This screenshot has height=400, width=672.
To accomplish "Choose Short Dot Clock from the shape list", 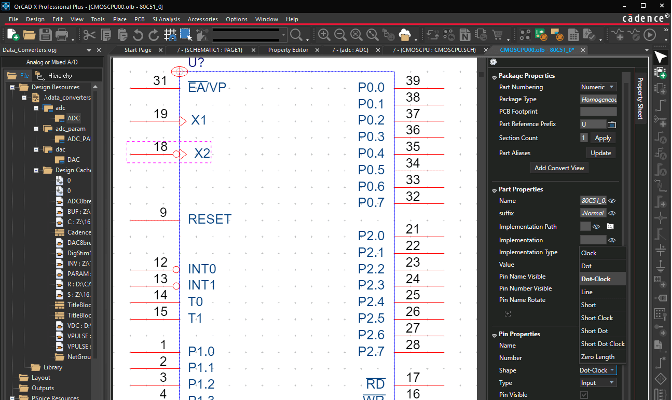I will click(603, 344).
